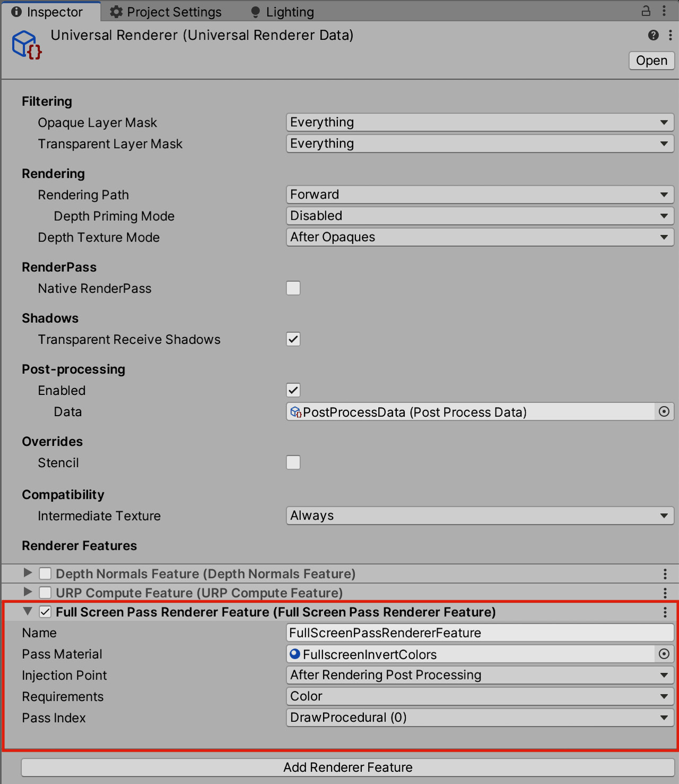Click the Native RenderPass label
The height and width of the screenshot is (784, 679).
pos(94,288)
